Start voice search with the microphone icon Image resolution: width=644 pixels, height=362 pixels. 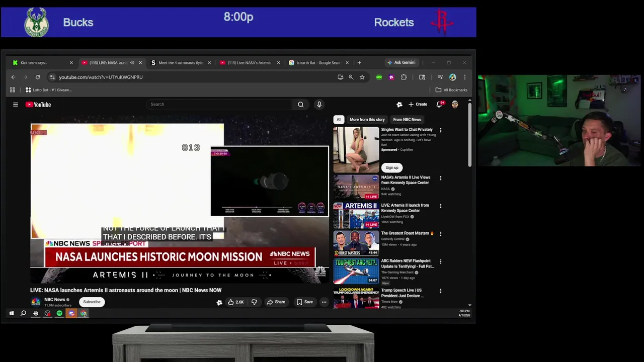click(319, 105)
